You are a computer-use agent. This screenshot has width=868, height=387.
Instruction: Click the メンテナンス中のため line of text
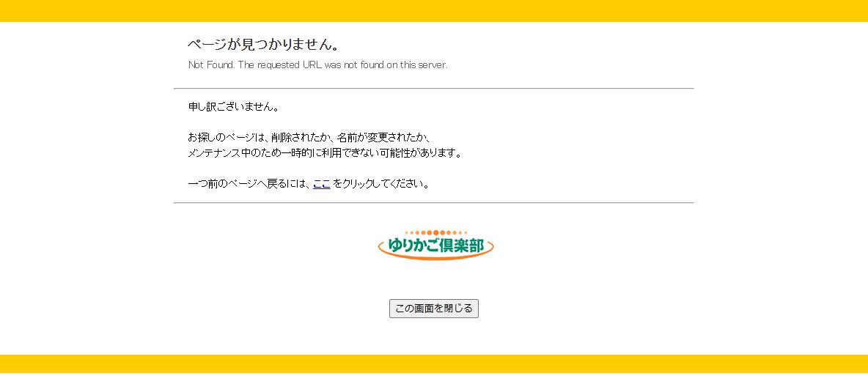click(x=325, y=153)
